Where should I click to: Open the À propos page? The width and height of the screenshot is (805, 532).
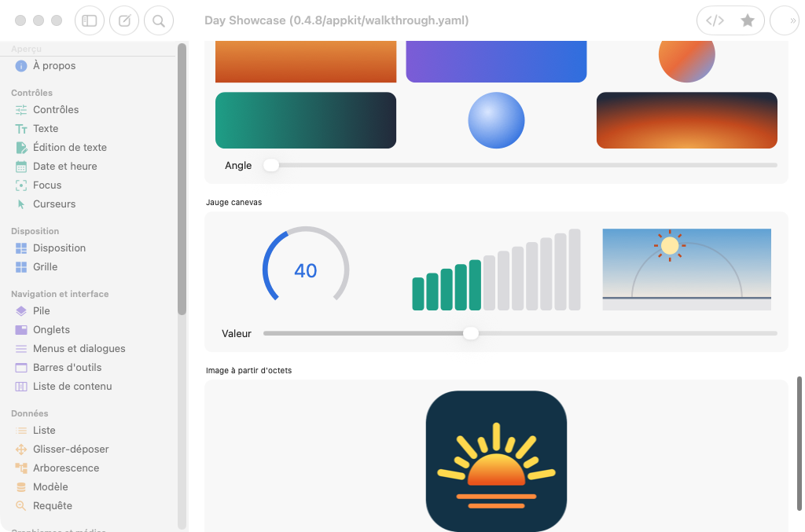(54, 66)
